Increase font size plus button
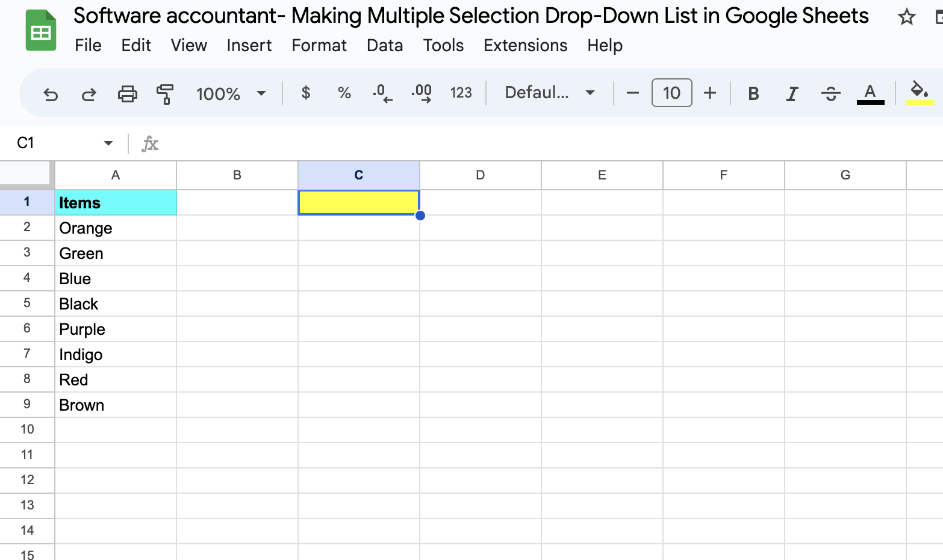 [710, 93]
